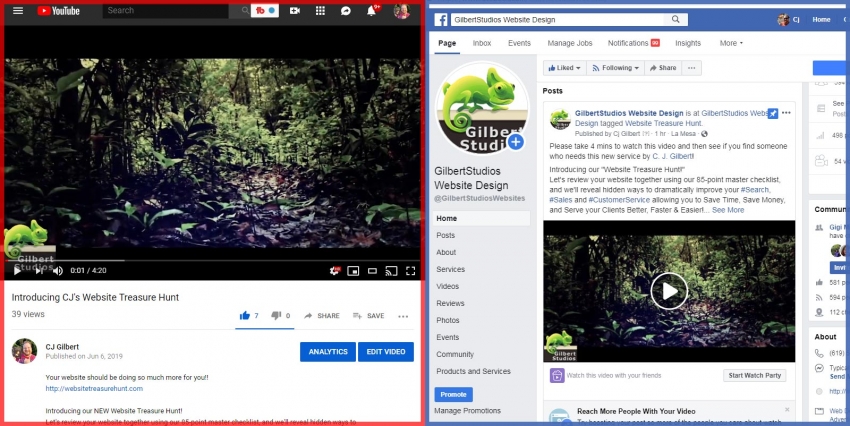Share the Facebook page

pyautogui.click(x=663, y=68)
